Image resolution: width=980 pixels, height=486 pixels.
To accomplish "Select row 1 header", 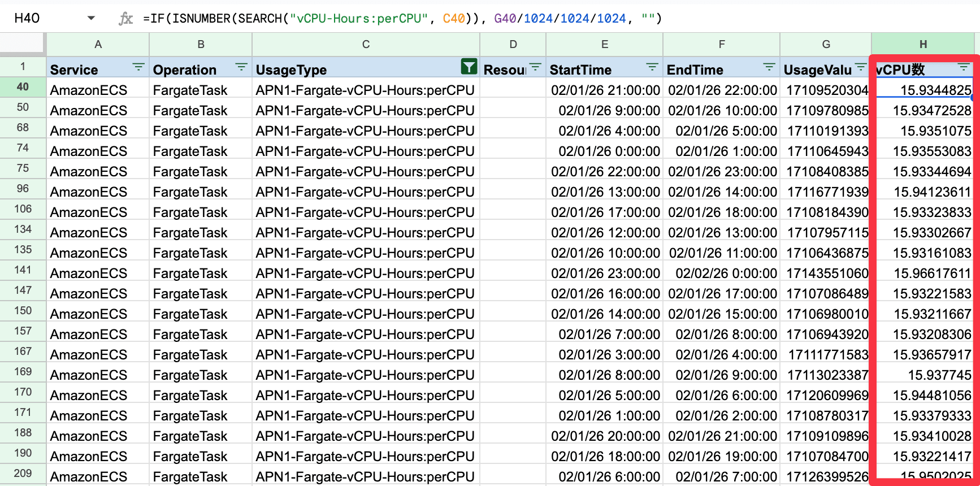I will 23,67.
